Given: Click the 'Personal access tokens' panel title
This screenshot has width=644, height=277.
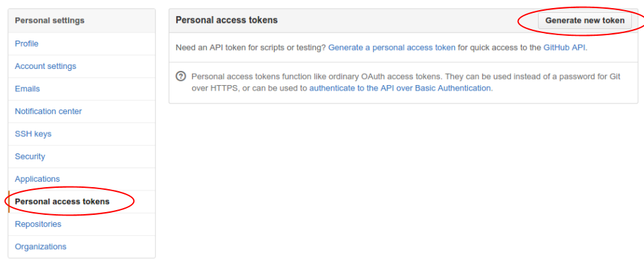Looking at the screenshot, I should tap(226, 20).
